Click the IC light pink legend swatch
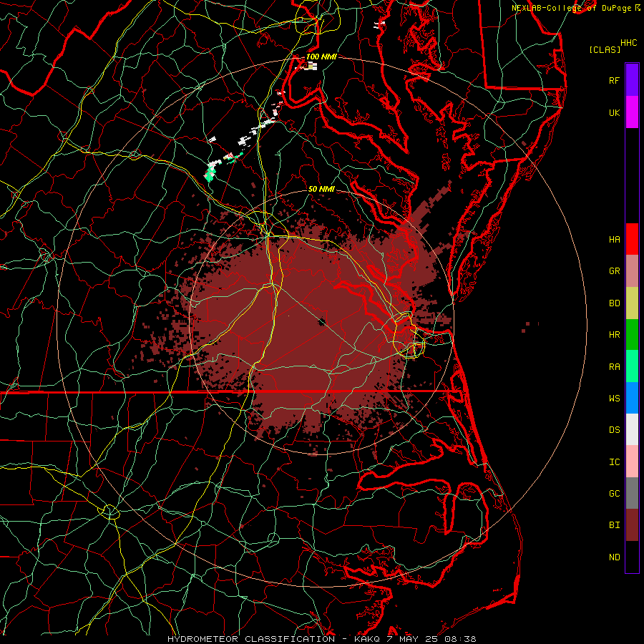644x644 pixels. coord(632,462)
